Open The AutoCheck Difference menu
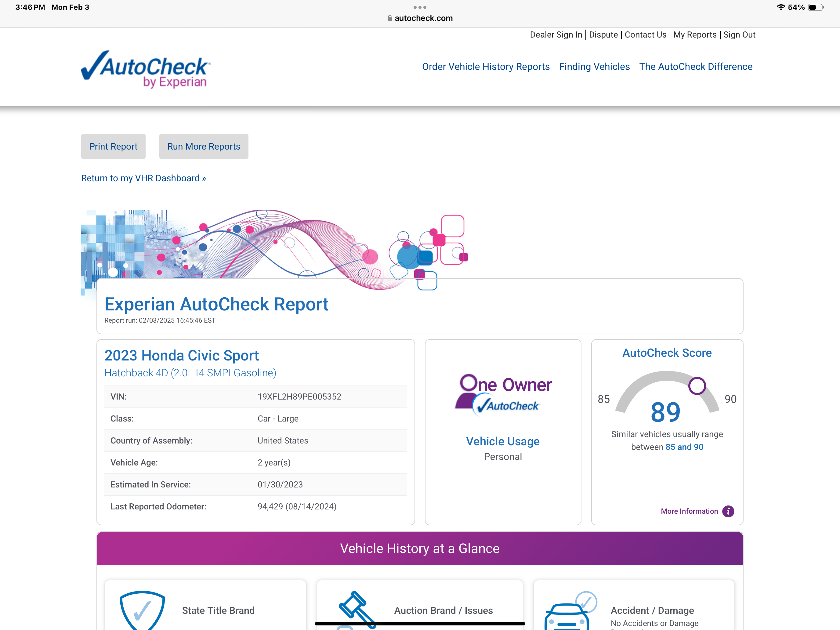Viewport: 840px width, 630px height. 696,67
